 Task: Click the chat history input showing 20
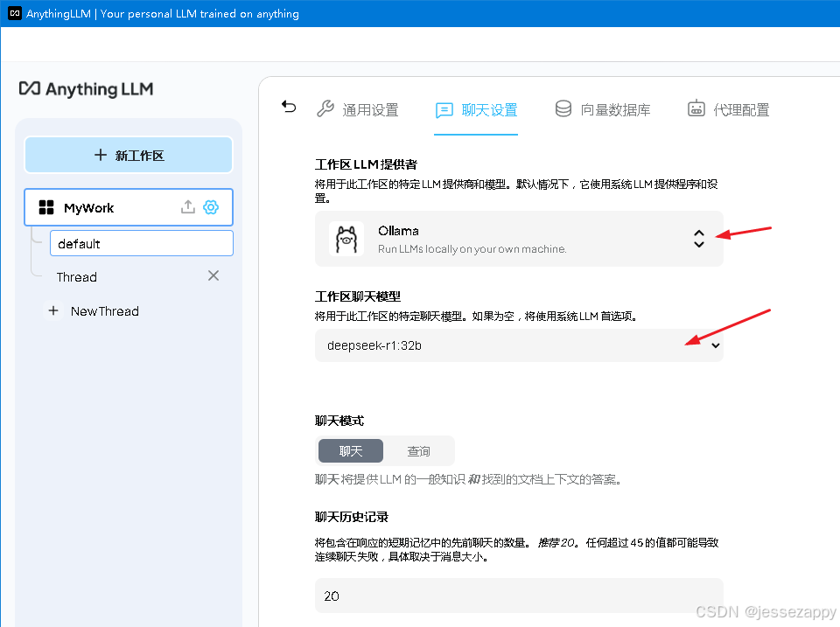pos(519,596)
